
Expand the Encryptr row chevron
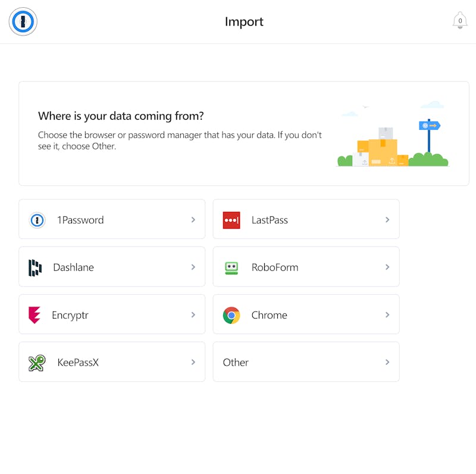pos(193,315)
